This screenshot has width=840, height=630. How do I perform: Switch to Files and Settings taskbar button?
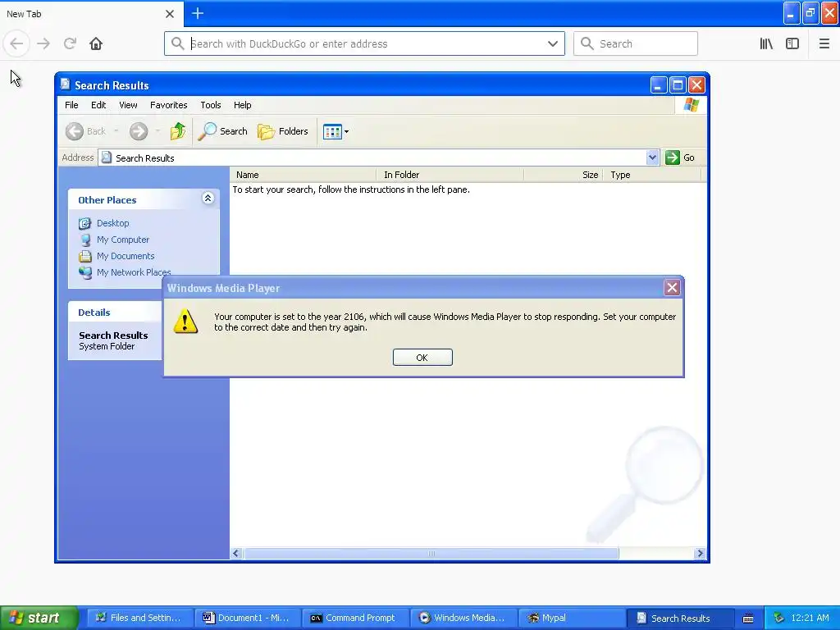pos(139,618)
